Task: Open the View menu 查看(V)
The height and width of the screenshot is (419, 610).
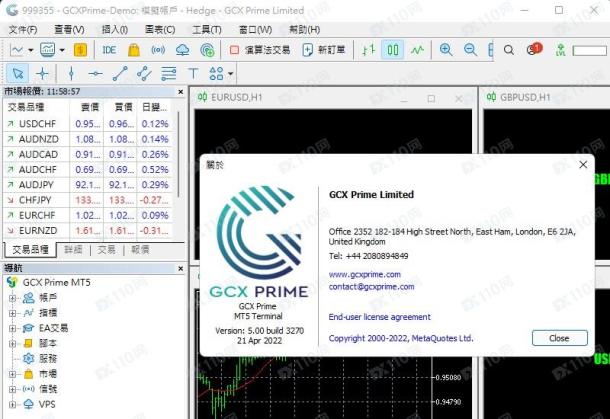Action: click(69, 30)
